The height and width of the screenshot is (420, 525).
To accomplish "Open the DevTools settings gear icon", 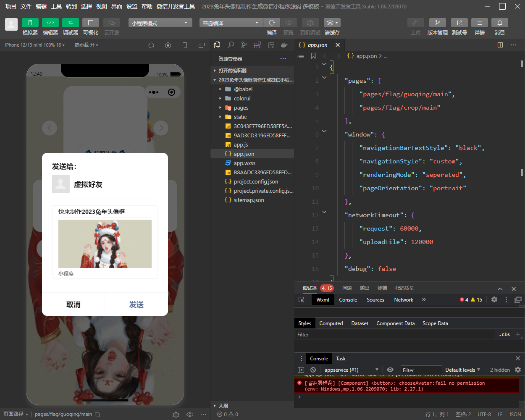I will (494, 299).
